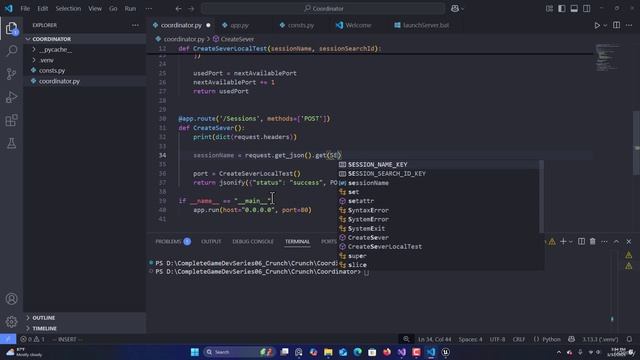Collapse the COORDINATOR root folder
The width and height of the screenshot is (640, 360).
pyautogui.click(x=51, y=39)
